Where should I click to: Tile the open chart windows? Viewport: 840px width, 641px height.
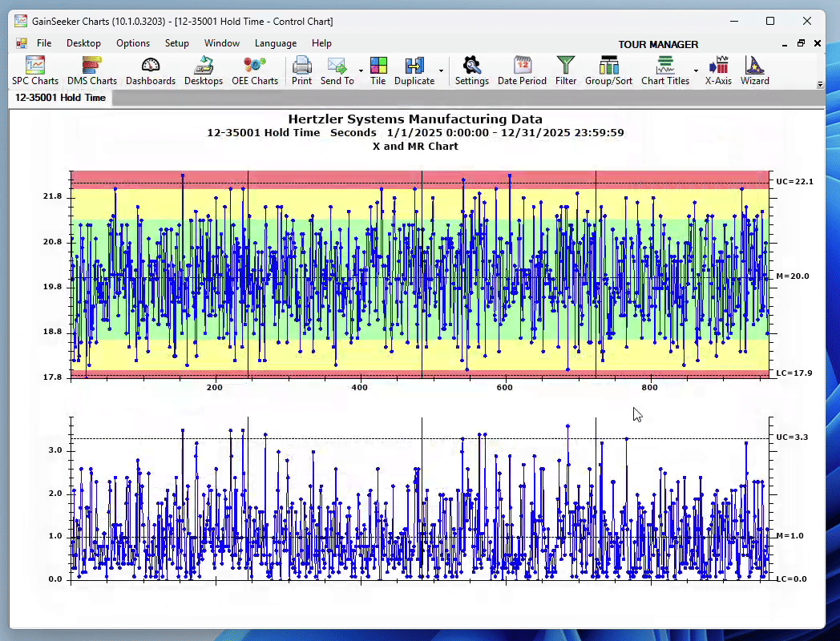(x=378, y=71)
